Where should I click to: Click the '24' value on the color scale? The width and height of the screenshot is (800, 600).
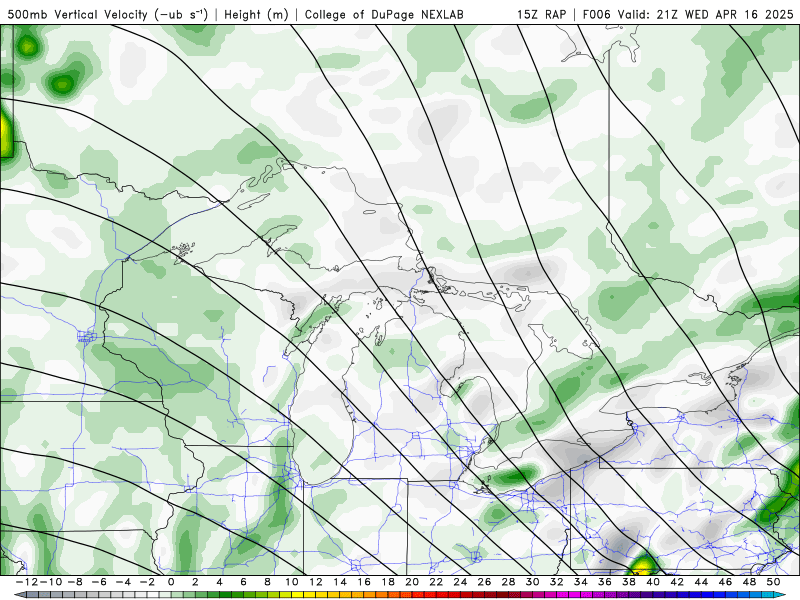460,582
